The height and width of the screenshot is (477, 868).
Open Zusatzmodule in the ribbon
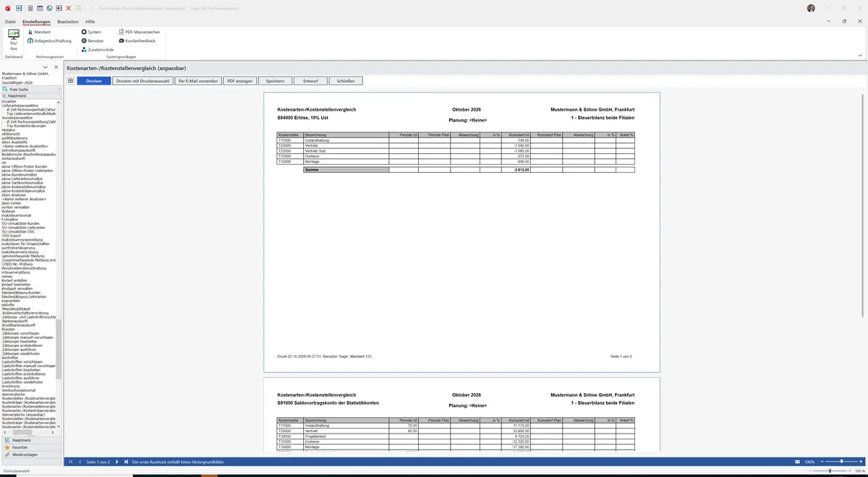click(97, 49)
